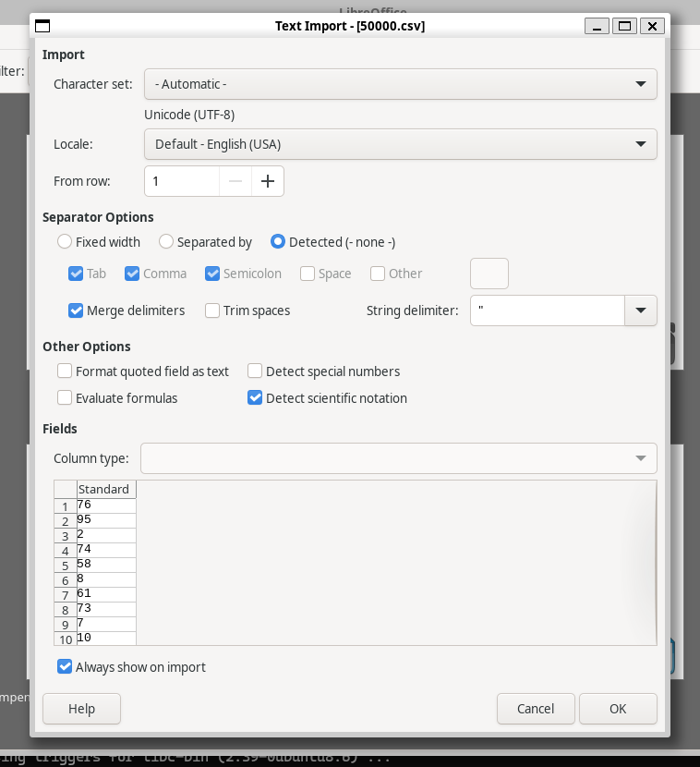Disable the Merge delimiters checkbox
Image resolution: width=700 pixels, height=767 pixels.
click(77, 310)
